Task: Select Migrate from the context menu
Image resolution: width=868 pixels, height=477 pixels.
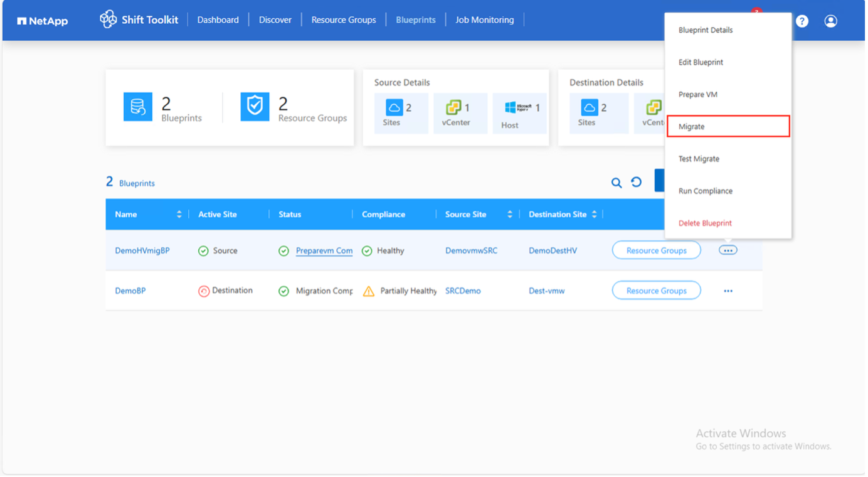Action: (x=728, y=127)
